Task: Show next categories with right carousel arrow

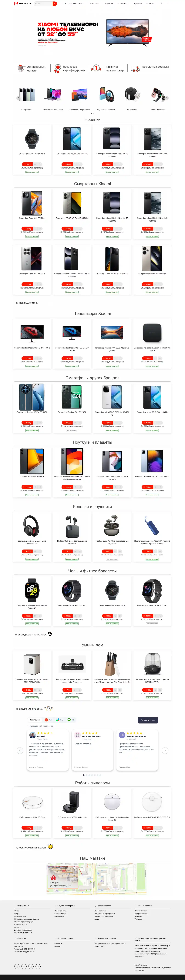Action: (167, 98)
